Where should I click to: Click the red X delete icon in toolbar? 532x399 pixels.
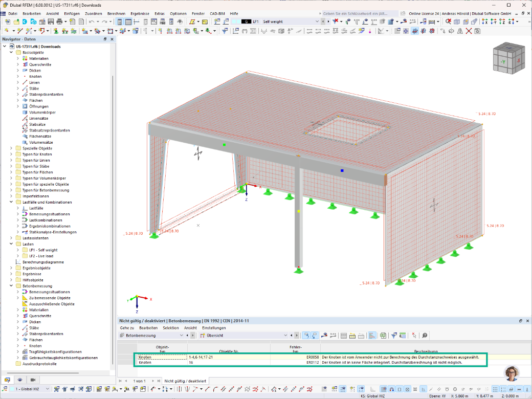pyautogui.click(x=469, y=31)
